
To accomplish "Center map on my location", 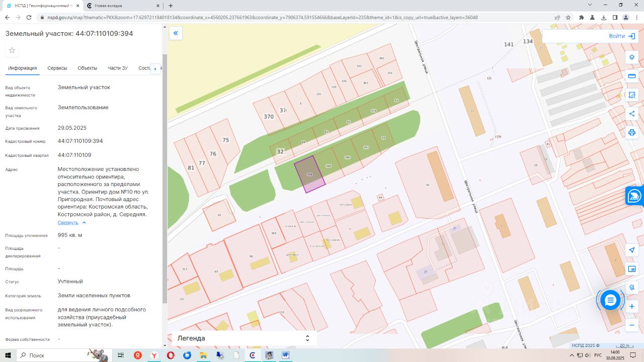I will [632, 250].
